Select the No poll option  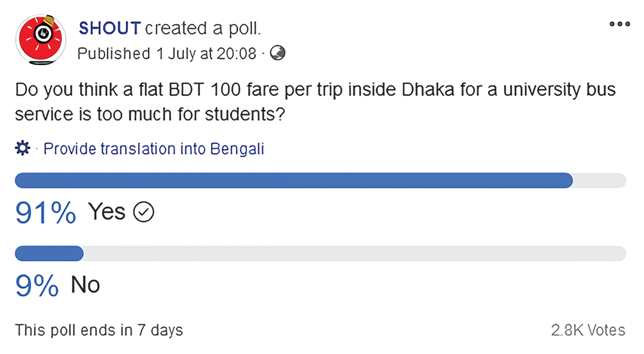(x=85, y=285)
